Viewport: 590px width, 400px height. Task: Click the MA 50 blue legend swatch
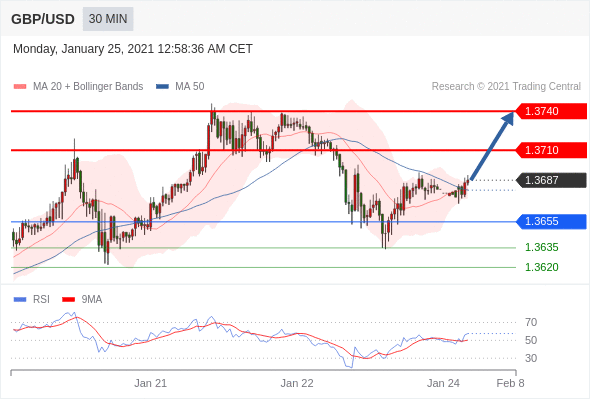[162, 87]
